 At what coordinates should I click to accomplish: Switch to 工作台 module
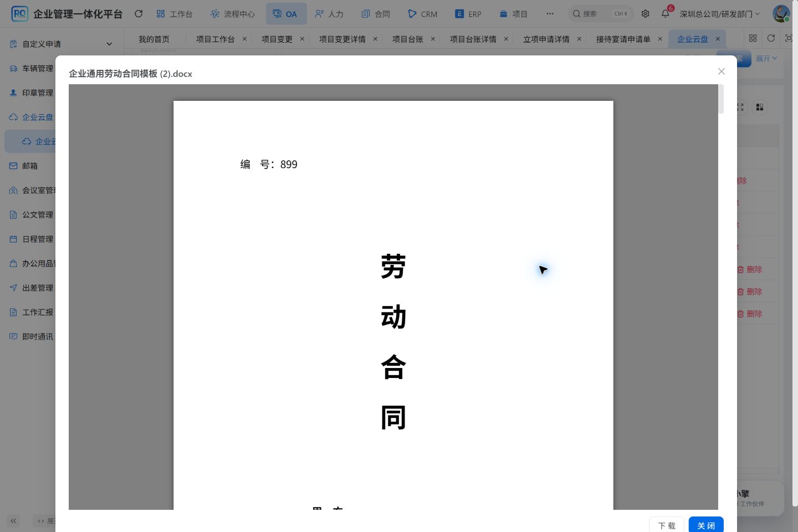pyautogui.click(x=174, y=14)
